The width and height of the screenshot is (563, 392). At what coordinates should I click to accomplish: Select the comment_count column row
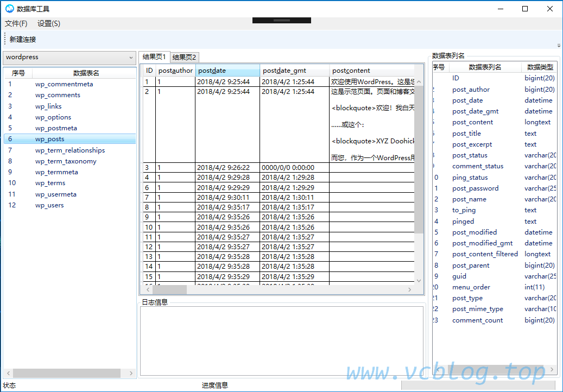coord(495,320)
